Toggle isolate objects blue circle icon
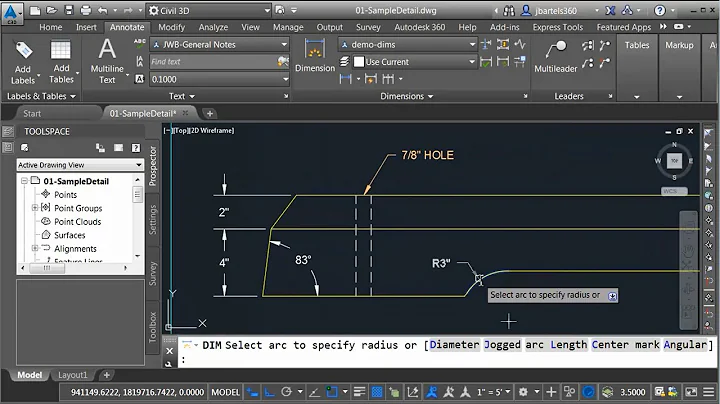720x404 pixels. (x=589, y=392)
